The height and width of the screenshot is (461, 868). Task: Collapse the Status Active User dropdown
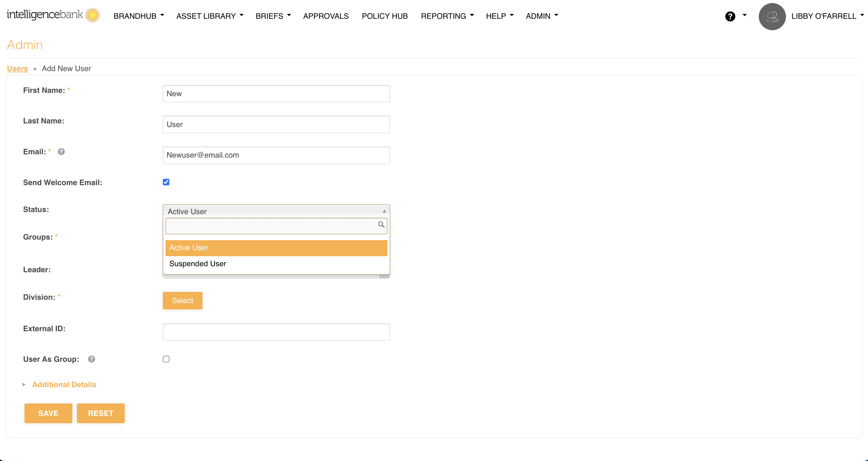[276, 211]
